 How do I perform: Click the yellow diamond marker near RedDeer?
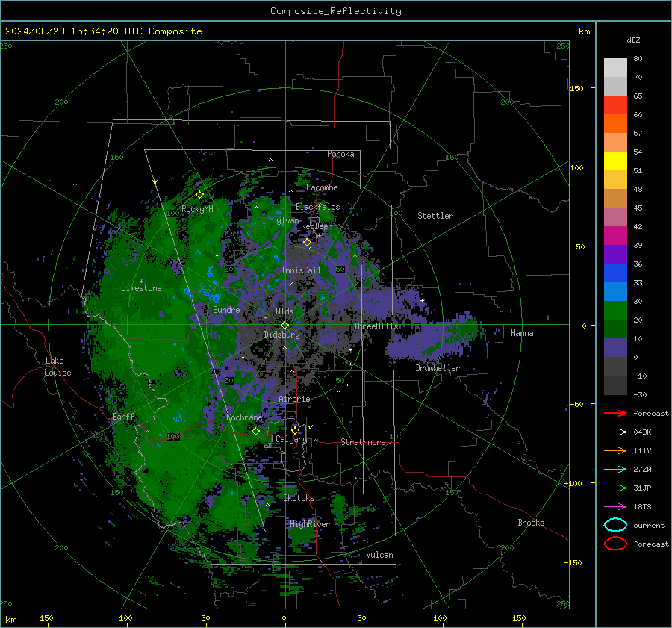pyautogui.click(x=307, y=243)
